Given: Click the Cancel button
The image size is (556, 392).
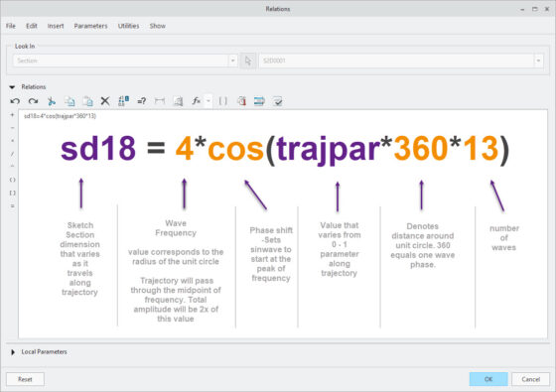Looking at the screenshot, I should click(x=530, y=379).
